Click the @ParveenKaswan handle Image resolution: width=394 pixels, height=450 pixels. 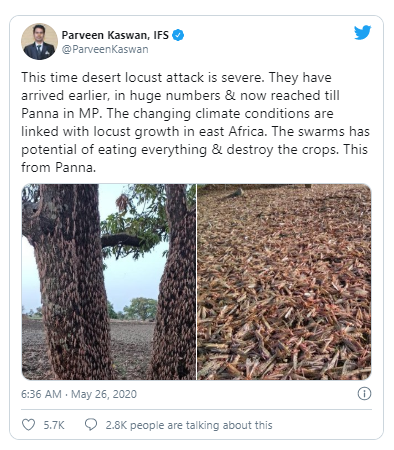click(105, 49)
